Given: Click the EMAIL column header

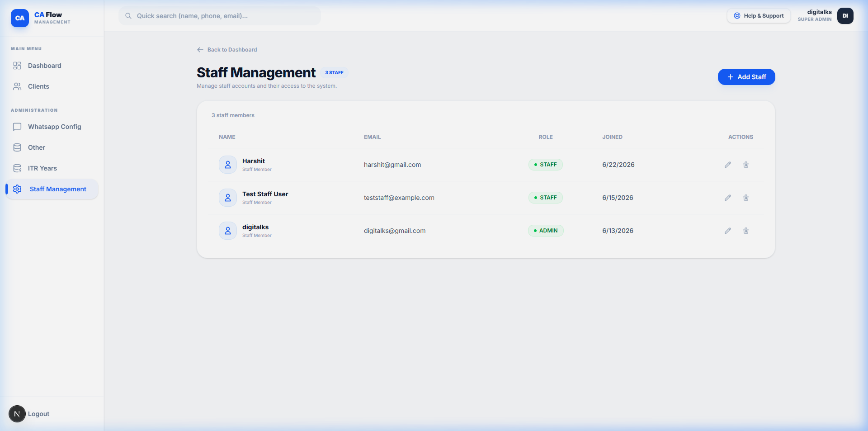Looking at the screenshot, I should [x=373, y=137].
